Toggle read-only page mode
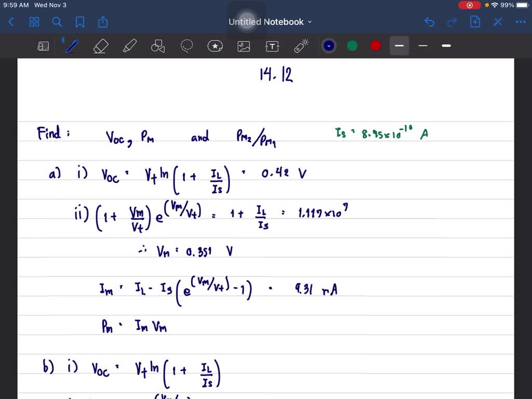Image resolution: width=532 pixels, height=399 pixels. (x=43, y=46)
